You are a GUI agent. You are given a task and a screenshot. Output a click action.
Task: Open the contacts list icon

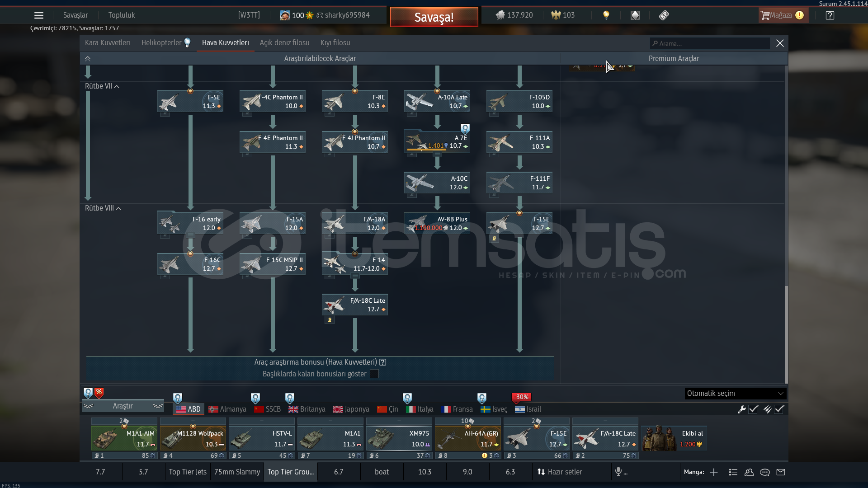pyautogui.click(x=733, y=472)
